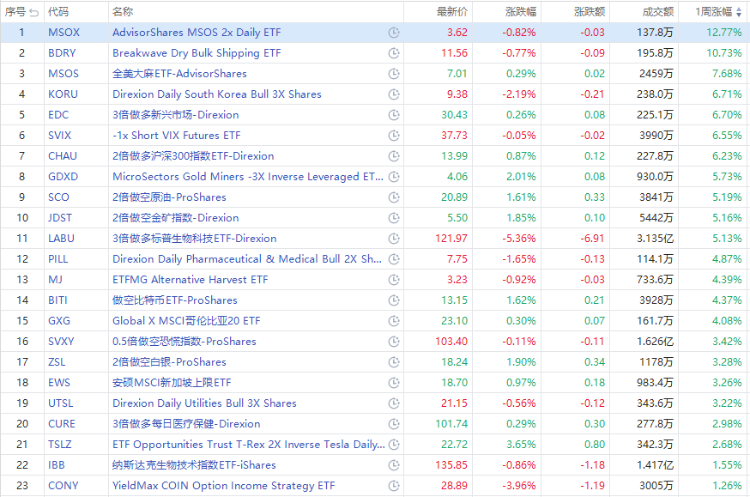The height and width of the screenshot is (497, 750).
Task: Click the clock icon in the GXG row
Action: click(x=394, y=320)
